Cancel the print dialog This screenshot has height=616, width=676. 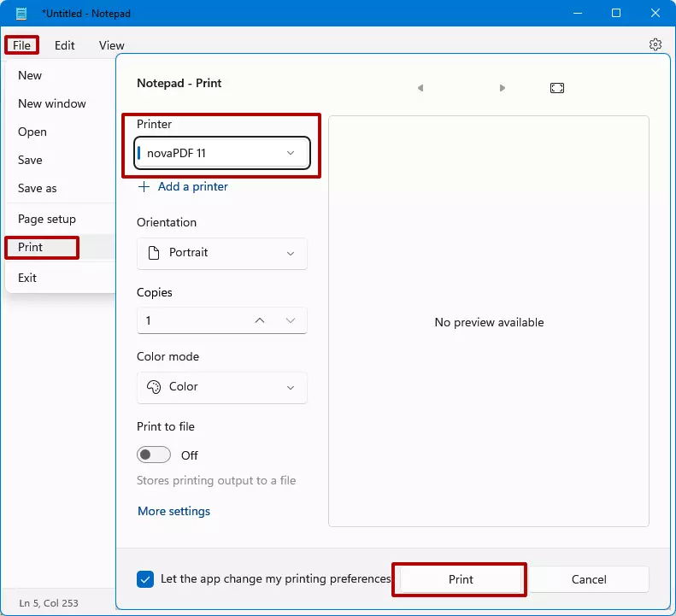point(589,579)
